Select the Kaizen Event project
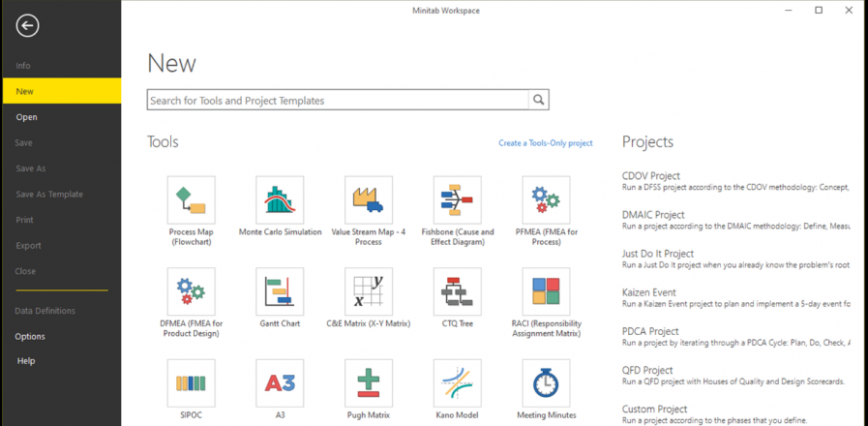Viewport: 868px width, 426px height. 735,297
